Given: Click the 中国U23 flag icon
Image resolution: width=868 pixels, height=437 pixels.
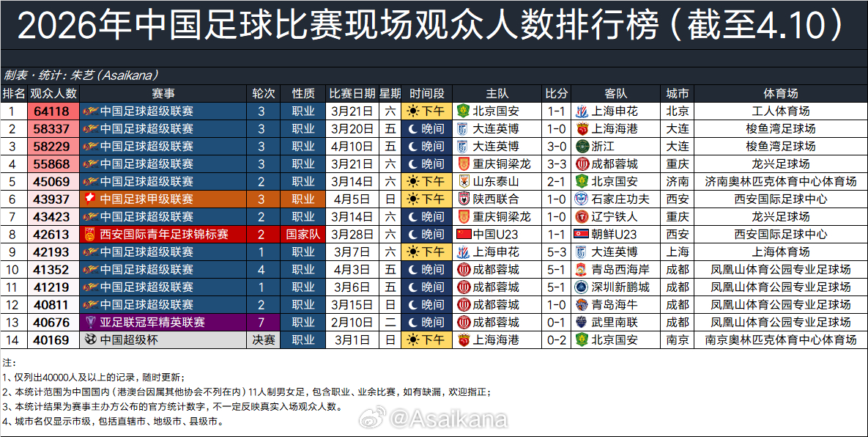Looking at the screenshot, I should coord(462,235).
